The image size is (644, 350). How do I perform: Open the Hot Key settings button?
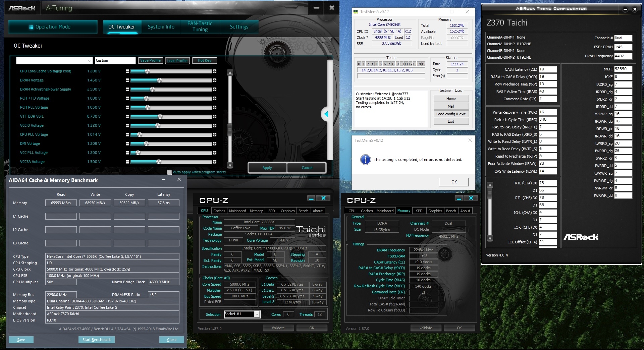[x=204, y=61]
